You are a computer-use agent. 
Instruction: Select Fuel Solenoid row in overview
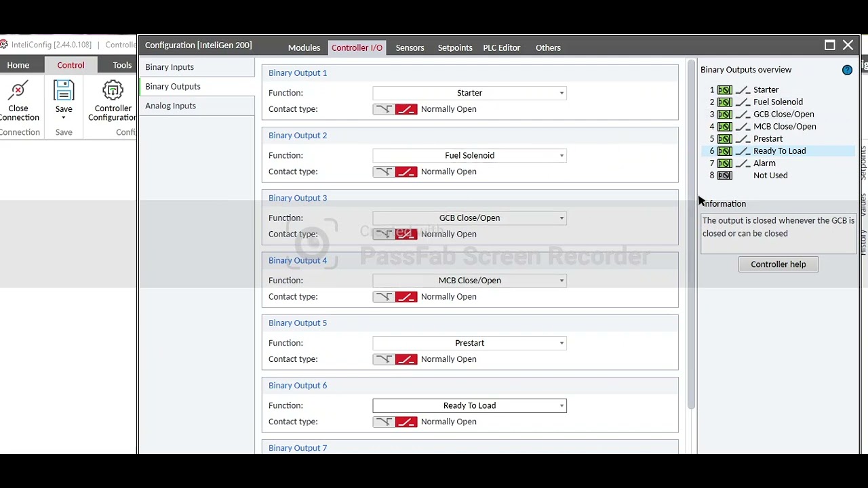779,102
